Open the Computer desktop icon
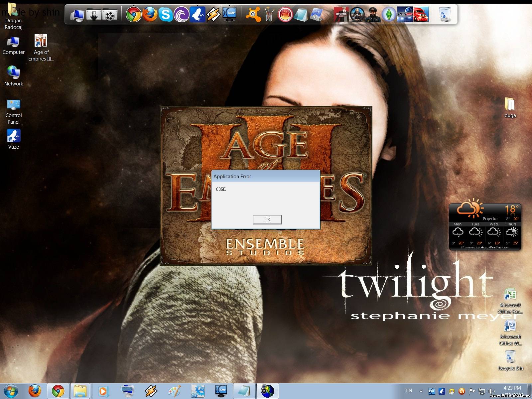 coord(13,45)
